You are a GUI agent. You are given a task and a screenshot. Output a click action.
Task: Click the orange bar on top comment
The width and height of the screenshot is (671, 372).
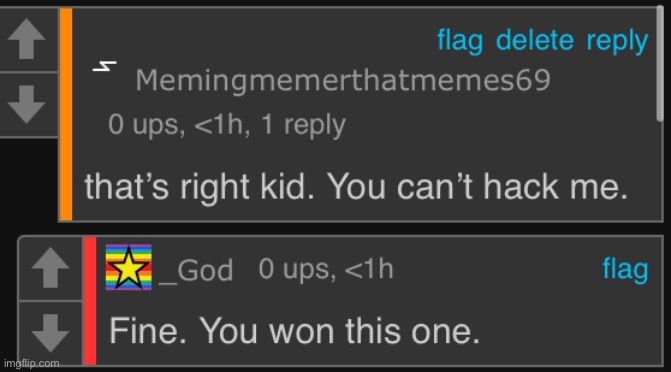pyautogui.click(x=66, y=114)
